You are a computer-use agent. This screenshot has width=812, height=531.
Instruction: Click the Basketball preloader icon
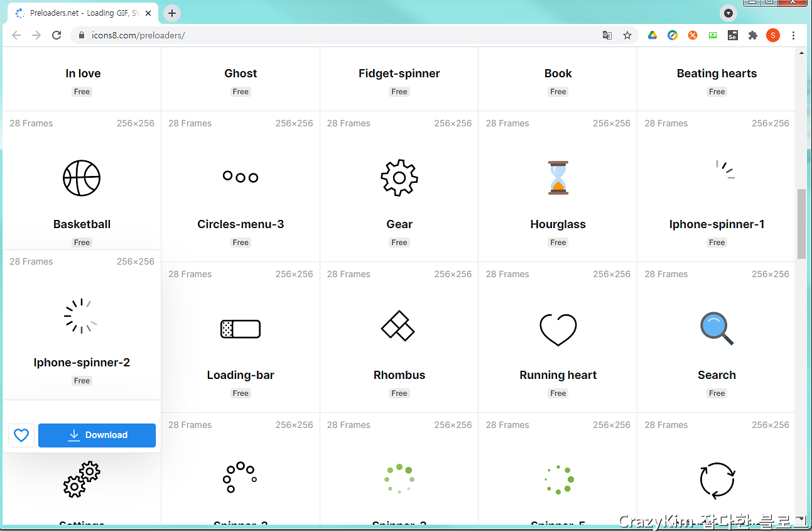82,178
